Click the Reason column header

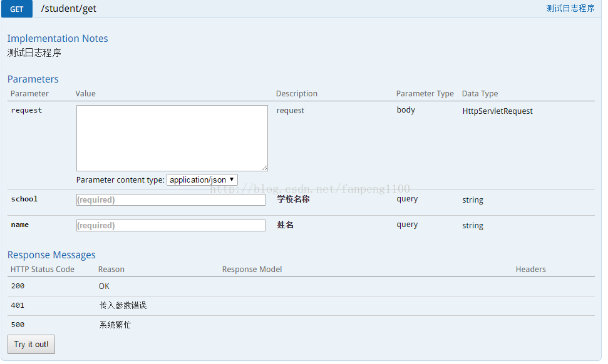pos(111,269)
